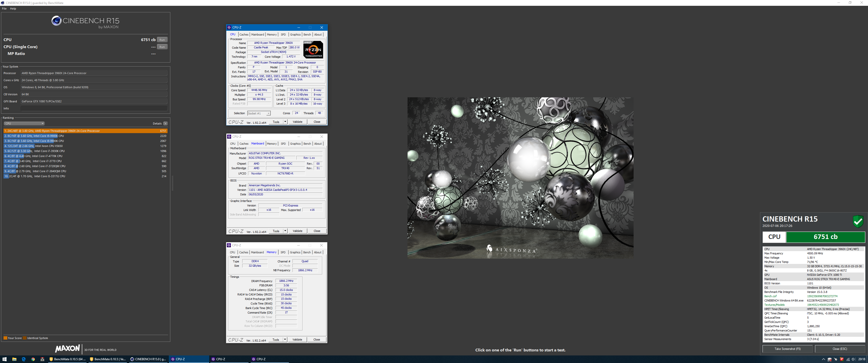
Task: Open the pinned tool icon after Chrome
Action: [x=42, y=359]
